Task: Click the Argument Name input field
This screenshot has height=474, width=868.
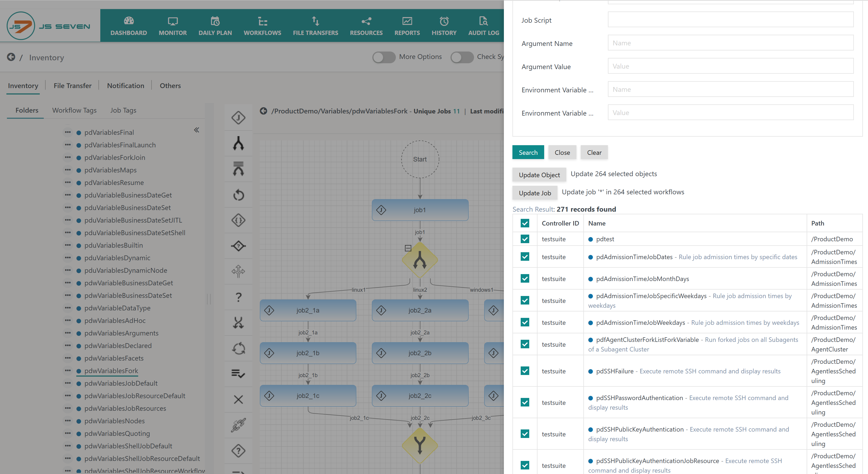Action: pyautogui.click(x=731, y=43)
